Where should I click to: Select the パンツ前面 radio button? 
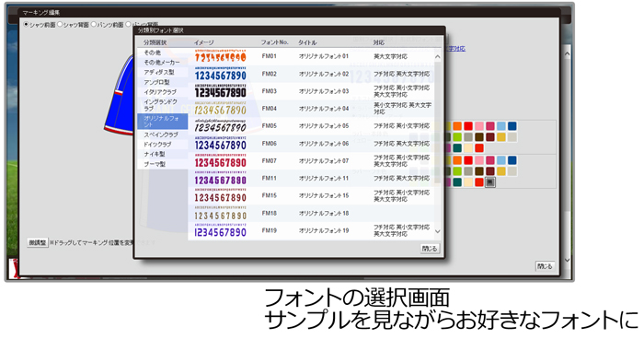click(94, 25)
